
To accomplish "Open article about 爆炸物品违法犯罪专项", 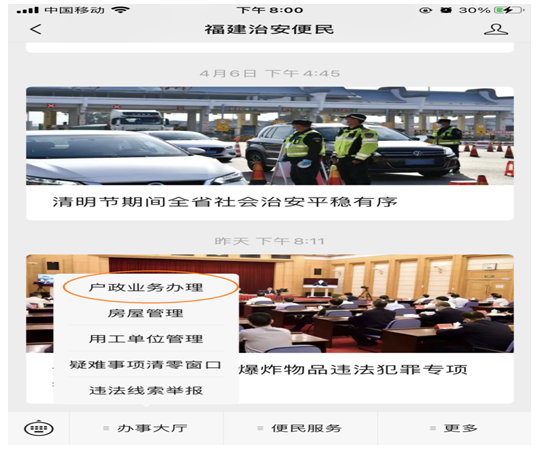I will tap(353, 370).
